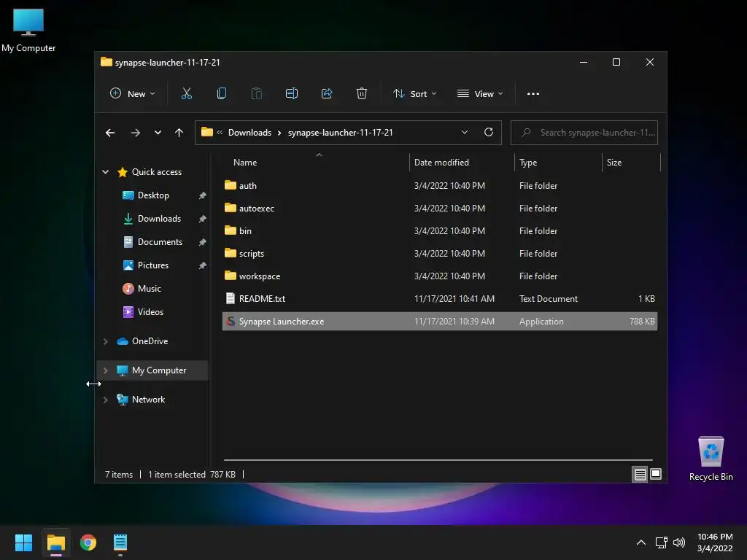Click the Cut scissors icon

coord(186,94)
